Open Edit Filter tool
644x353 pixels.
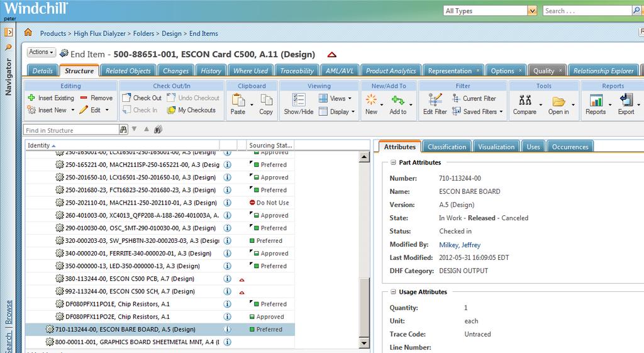(435, 104)
